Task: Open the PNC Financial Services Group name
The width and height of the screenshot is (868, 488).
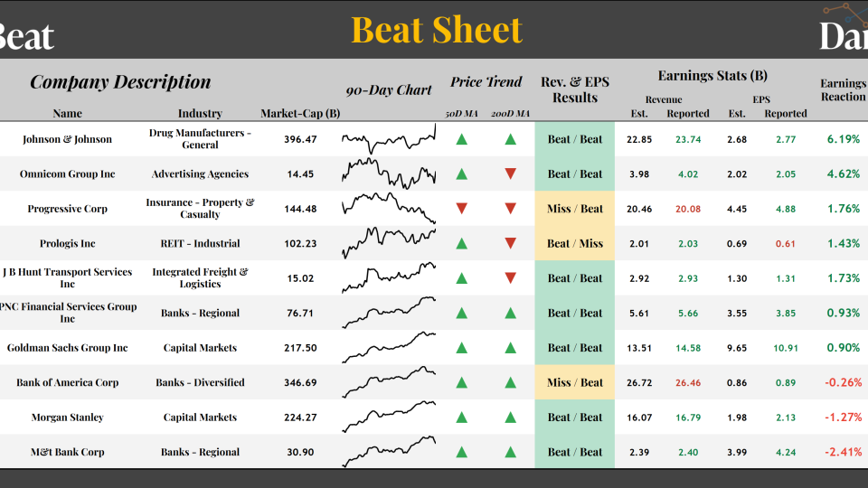Action: 68,313
